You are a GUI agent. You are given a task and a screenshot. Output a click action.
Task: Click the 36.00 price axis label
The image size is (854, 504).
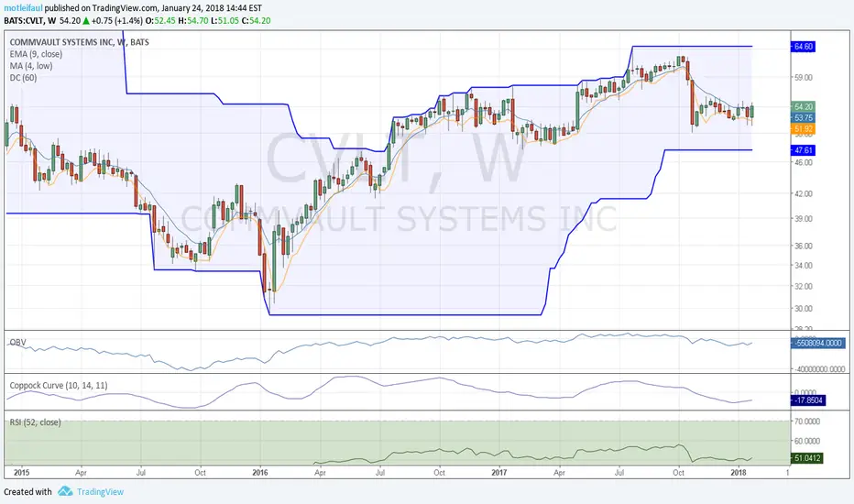point(803,246)
